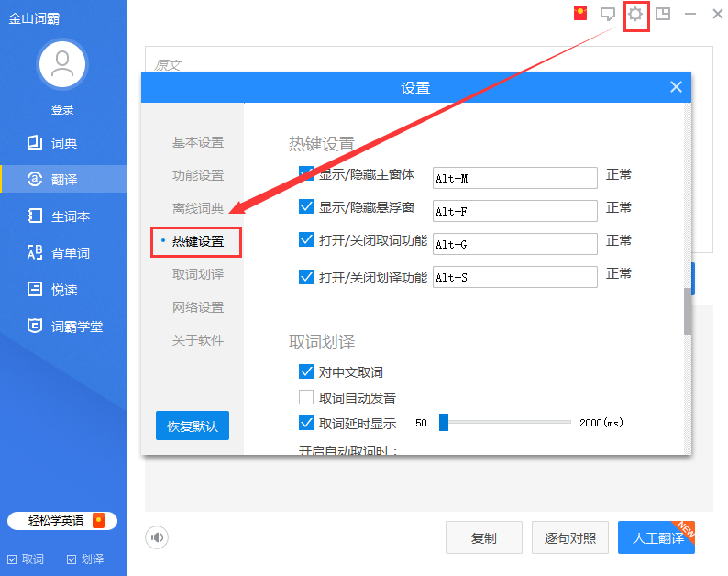Select 离线词典 in settings dialog

click(198, 208)
